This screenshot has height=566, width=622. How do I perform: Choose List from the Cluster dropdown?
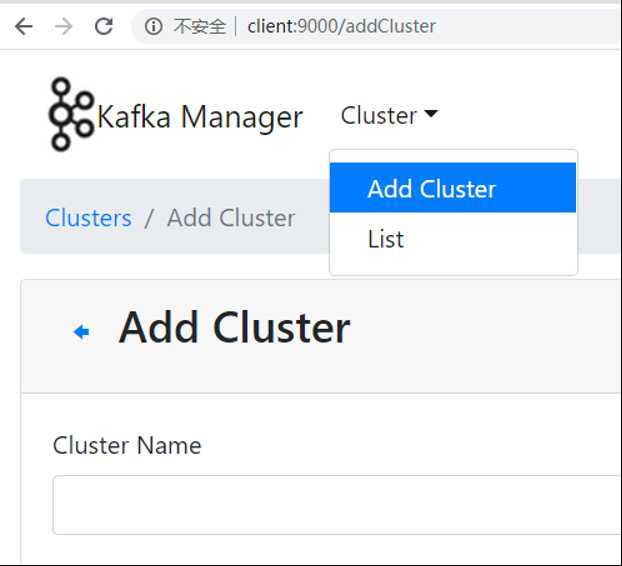(x=453, y=239)
